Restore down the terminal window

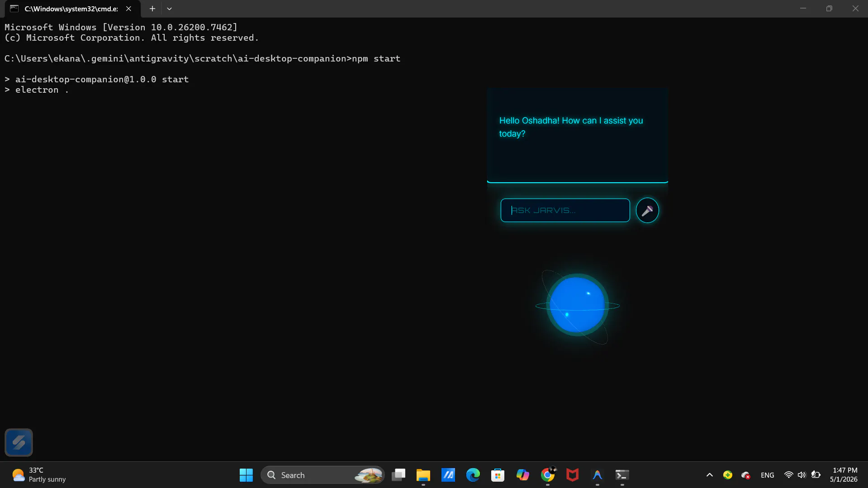829,9
